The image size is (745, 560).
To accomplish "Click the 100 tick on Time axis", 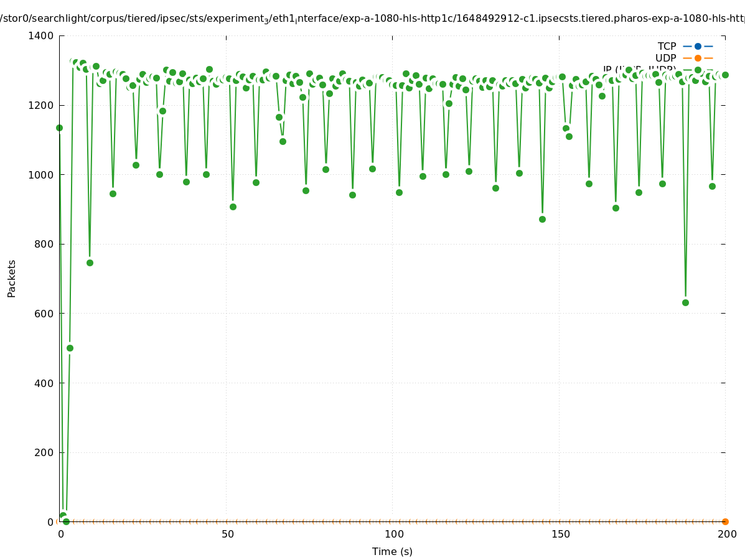I will tap(393, 534).
